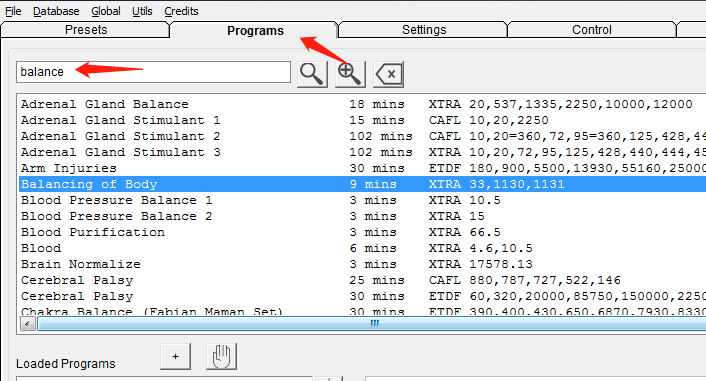Viewport: 706px width, 381px height.
Task: Click the search field containing balance
Action: 153,72
